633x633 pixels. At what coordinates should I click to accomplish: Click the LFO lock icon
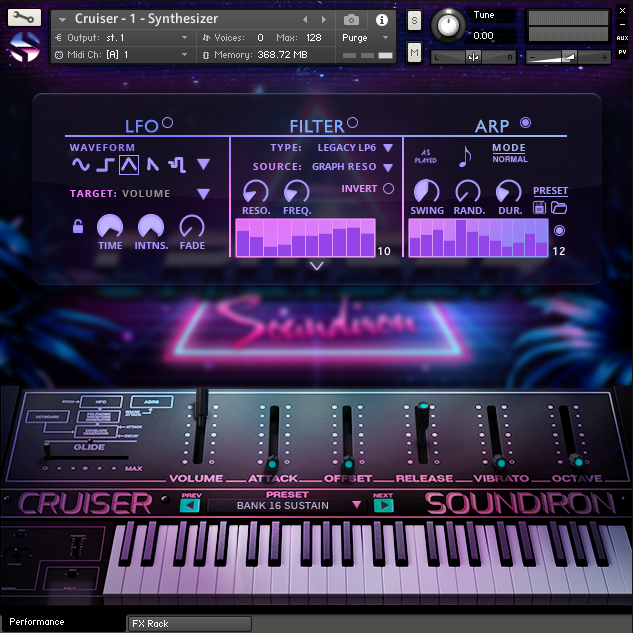(78, 226)
